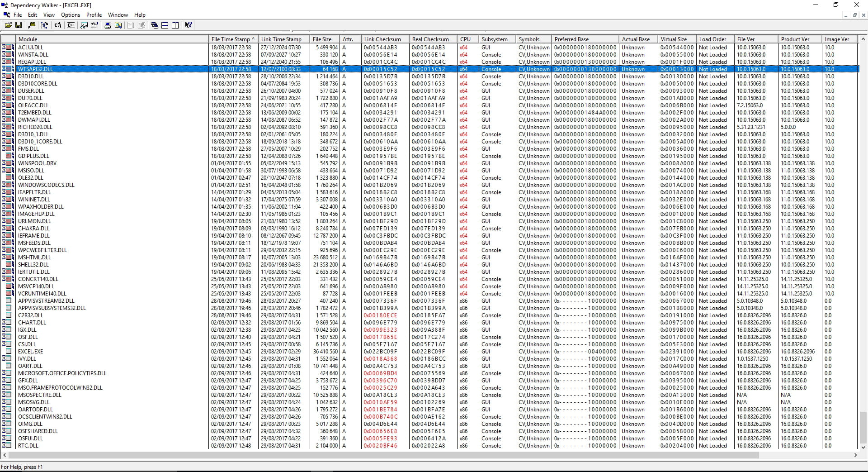
Task: Open the Help menu
Action: point(140,15)
